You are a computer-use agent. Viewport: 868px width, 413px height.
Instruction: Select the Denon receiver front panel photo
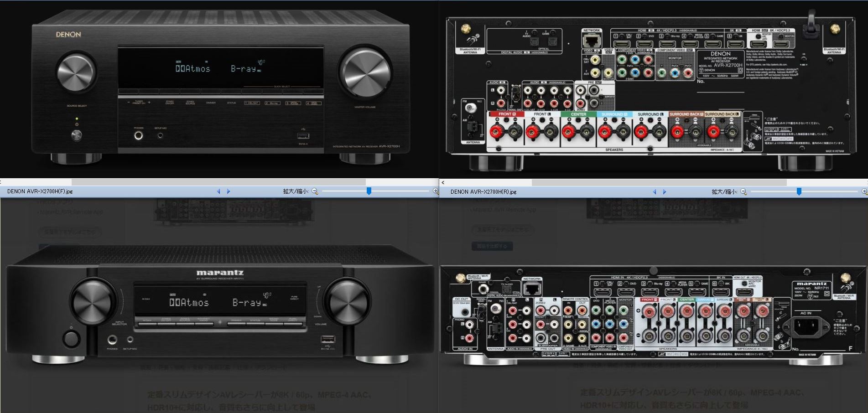[221, 87]
